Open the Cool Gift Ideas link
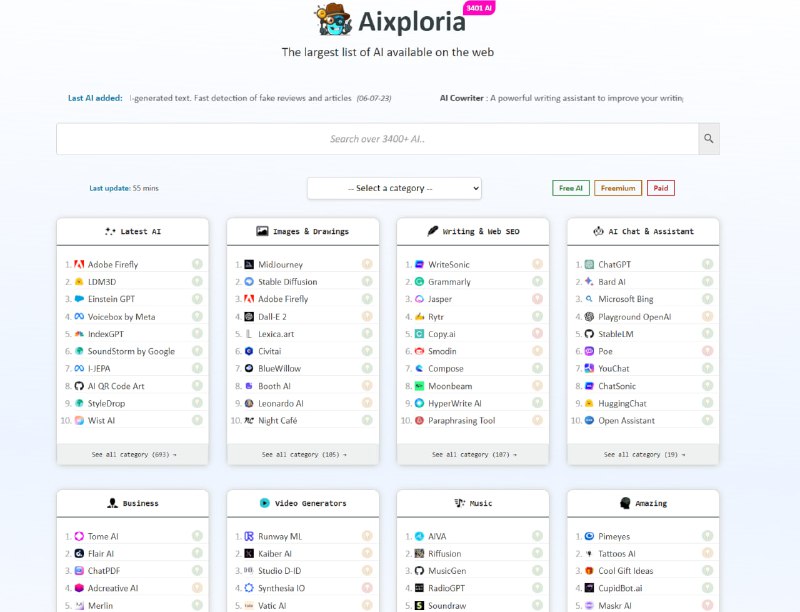 [626, 571]
